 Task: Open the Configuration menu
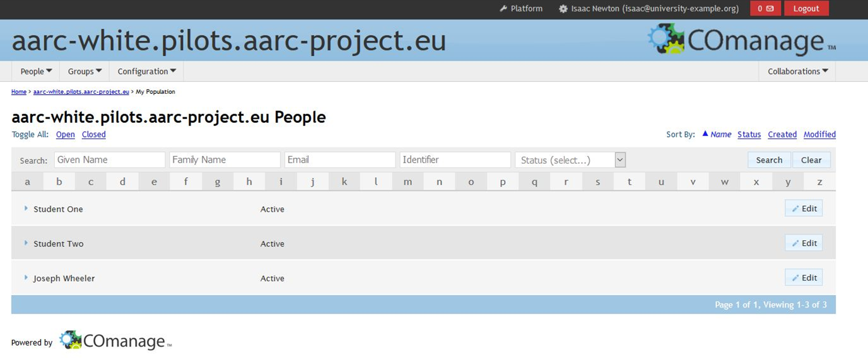click(x=146, y=71)
